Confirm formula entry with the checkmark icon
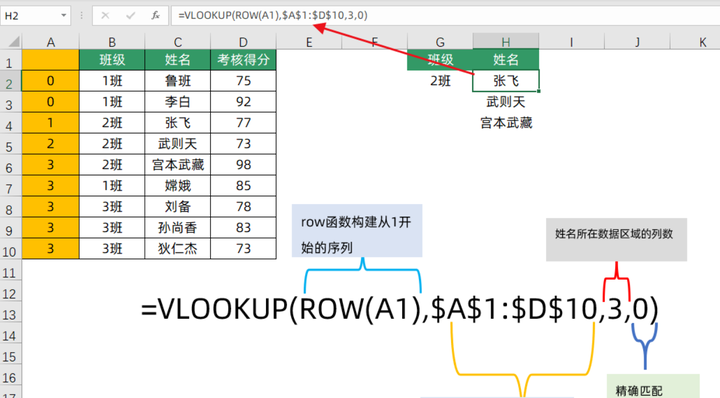 (x=130, y=16)
